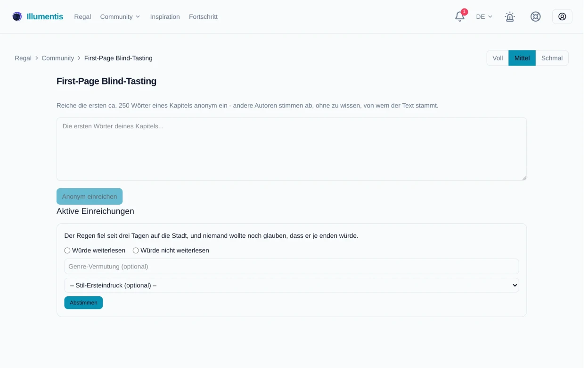Follow the Community breadcrumb link
The width and height of the screenshot is (588, 368).
click(x=58, y=58)
